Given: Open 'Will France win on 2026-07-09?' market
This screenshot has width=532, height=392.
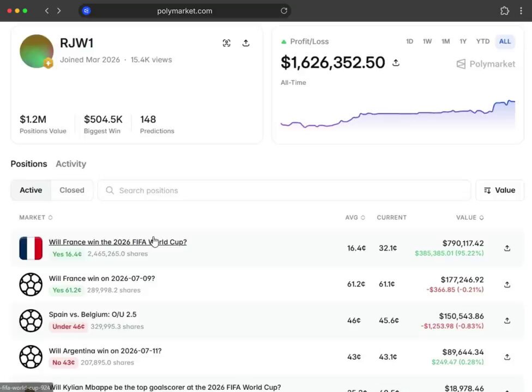Looking at the screenshot, I should 102,279.
